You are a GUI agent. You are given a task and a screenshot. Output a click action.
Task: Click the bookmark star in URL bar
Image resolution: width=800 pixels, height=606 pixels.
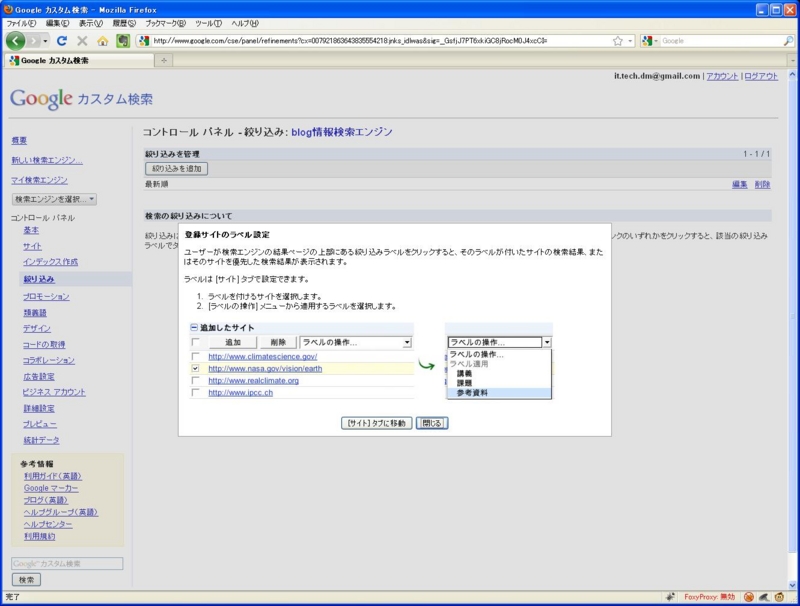click(617, 41)
